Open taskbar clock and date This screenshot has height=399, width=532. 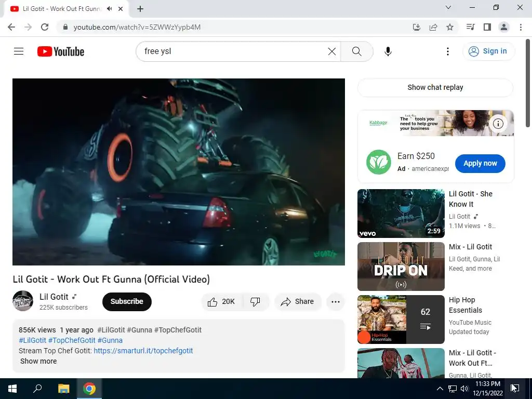click(x=487, y=389)
